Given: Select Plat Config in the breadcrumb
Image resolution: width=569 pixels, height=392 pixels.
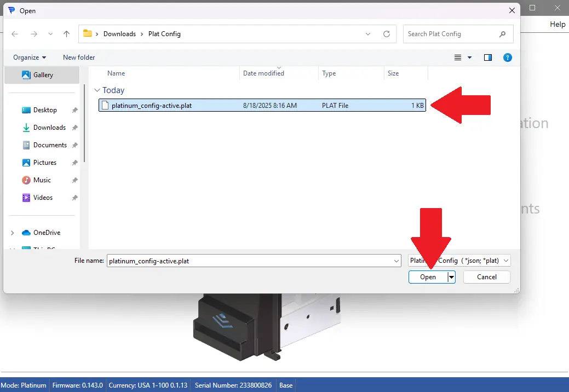Looking at the screenshot, I should [164, 34].
